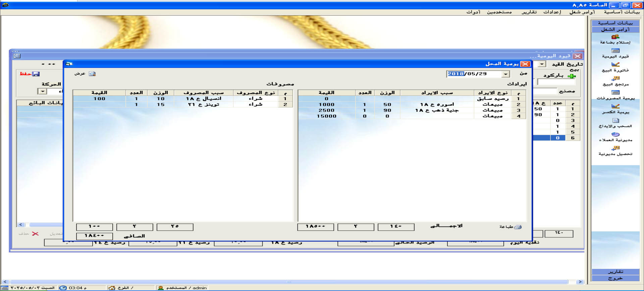The width and height of the screenshot is (644, 291).
Task: Click the حفظ save button
Action: (x=30, y=74)
